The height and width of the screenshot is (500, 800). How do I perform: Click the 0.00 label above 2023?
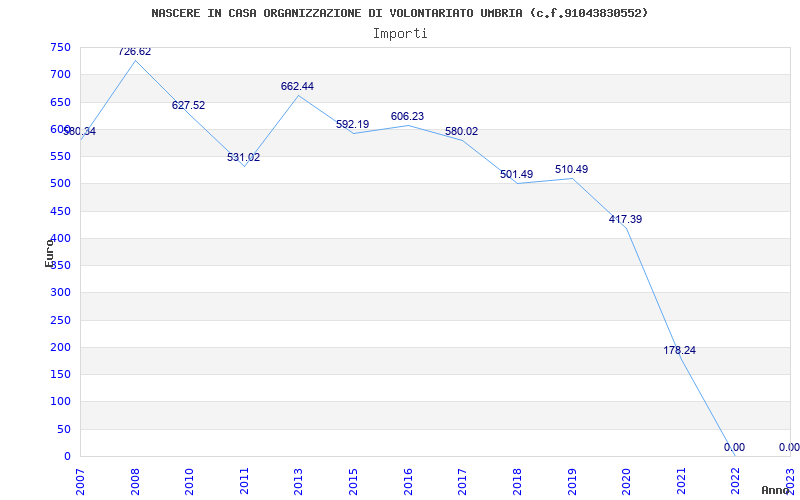(789, 447)
